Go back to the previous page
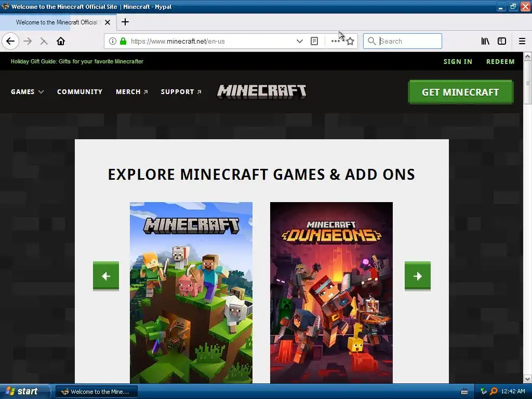The height and width of the screenshot is (399, 532). (x=10, y=41)
